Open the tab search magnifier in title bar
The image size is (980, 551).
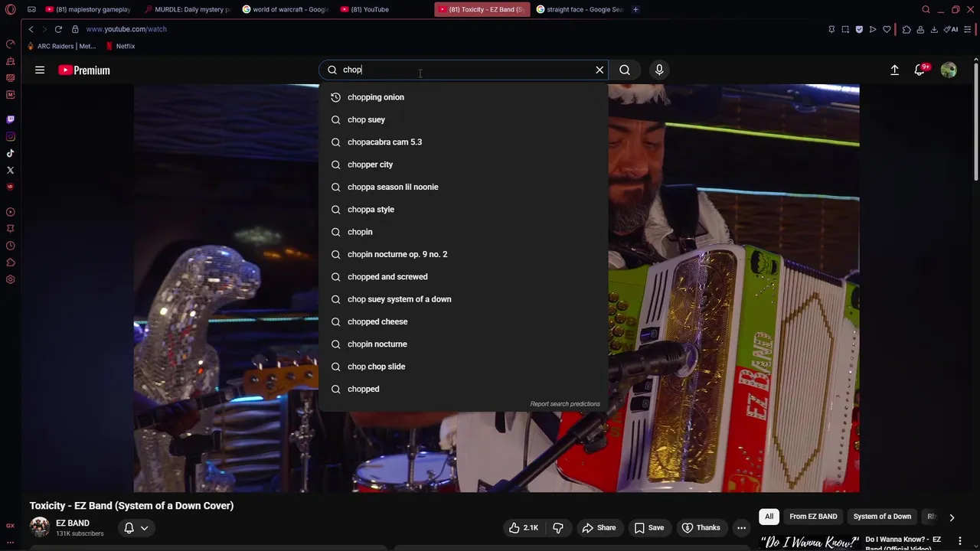click(x=926, y=9)
